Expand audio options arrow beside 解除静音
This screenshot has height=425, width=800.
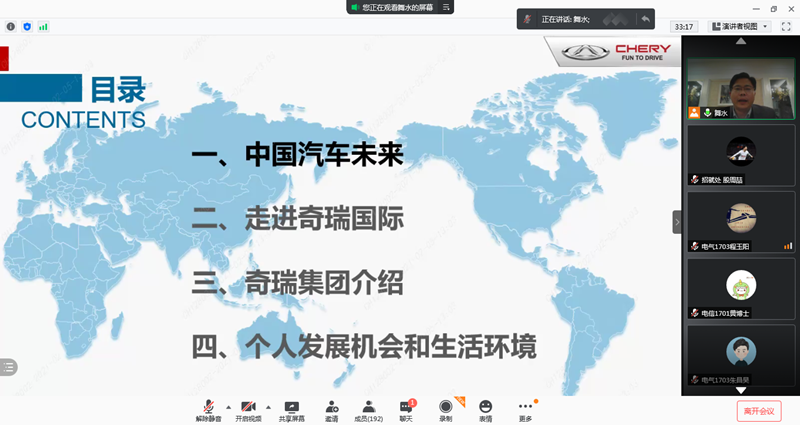click(x=228, y=407)
